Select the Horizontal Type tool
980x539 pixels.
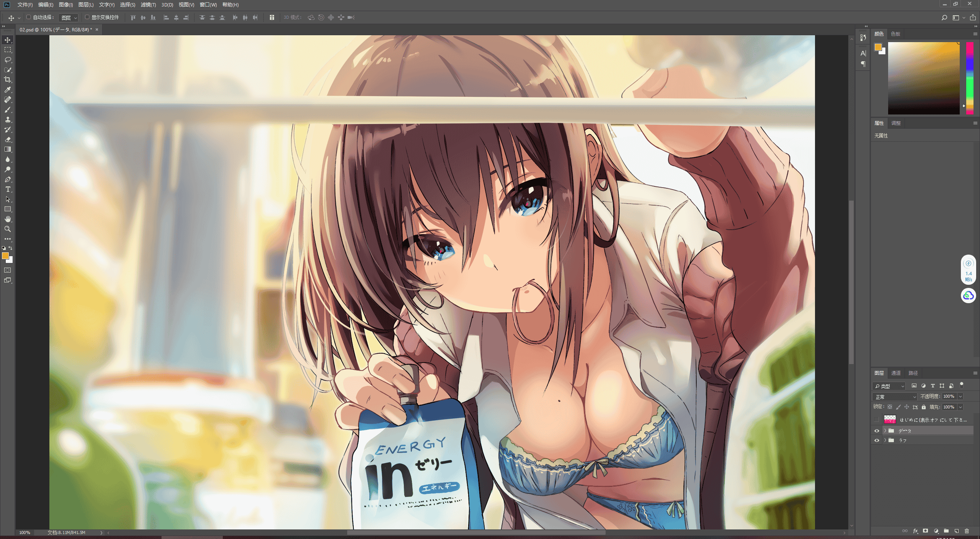tap(8, 189)
